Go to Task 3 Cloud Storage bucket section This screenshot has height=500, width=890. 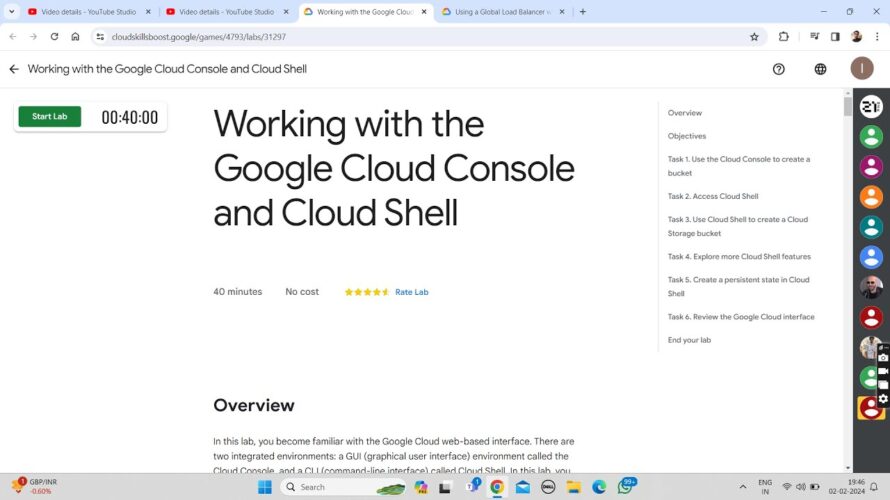(737, 226)
